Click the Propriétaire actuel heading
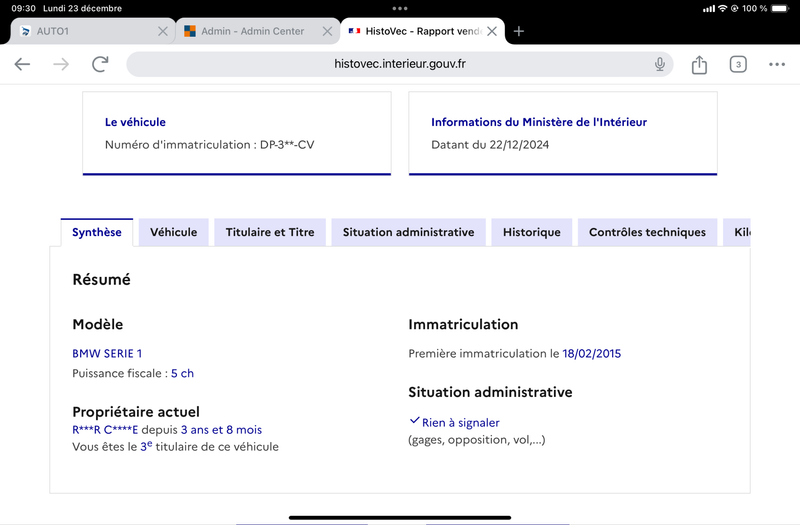Image resolution: width=800 pixels, height=525 pixels. (136, 412)
